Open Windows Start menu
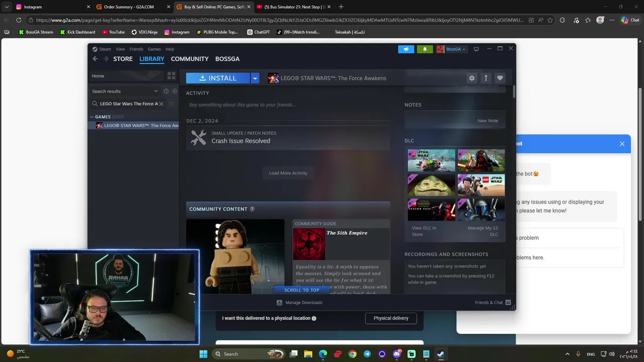This screenshot has height=362, width=644. [x=203, y=354]
